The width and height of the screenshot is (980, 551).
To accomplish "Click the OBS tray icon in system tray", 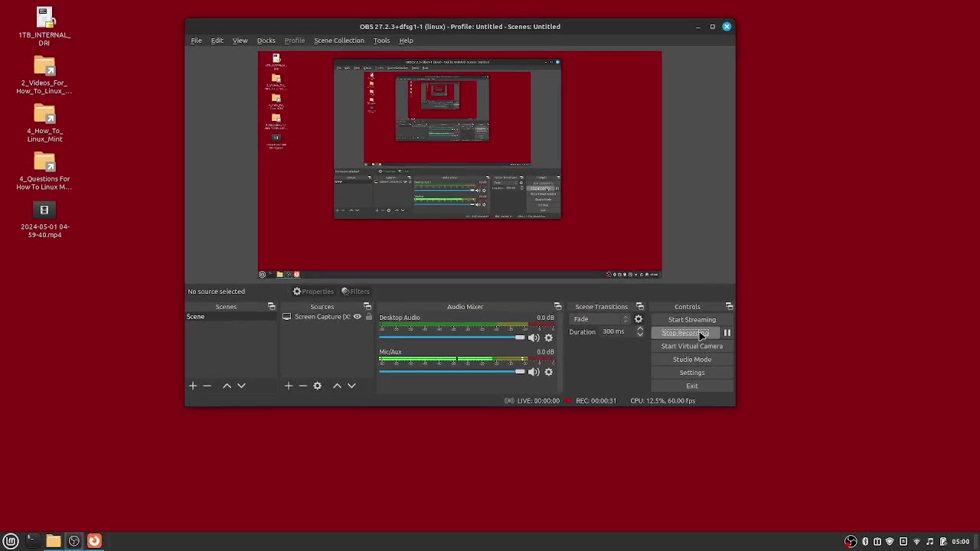I will (x=851, y=542).
